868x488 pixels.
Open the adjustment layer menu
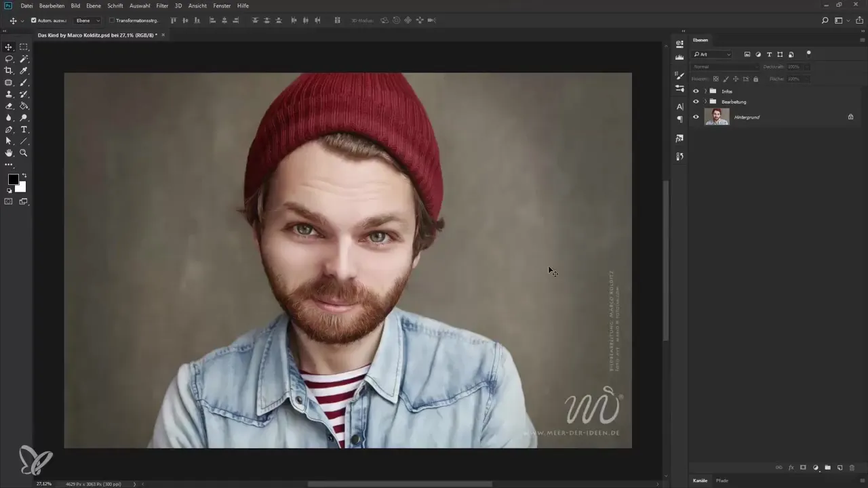(x=815, y=468)
